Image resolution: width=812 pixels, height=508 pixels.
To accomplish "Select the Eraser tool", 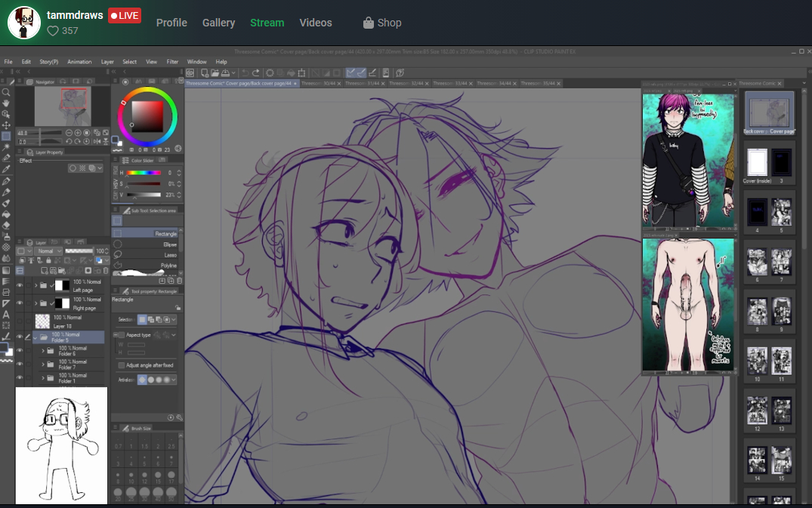I will coord(6,225).
